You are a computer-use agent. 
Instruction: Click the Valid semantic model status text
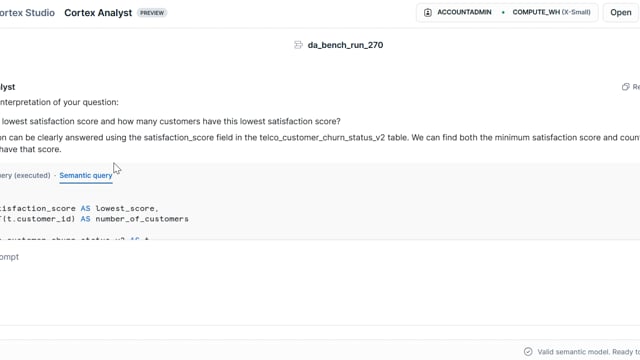pos(588,352)
